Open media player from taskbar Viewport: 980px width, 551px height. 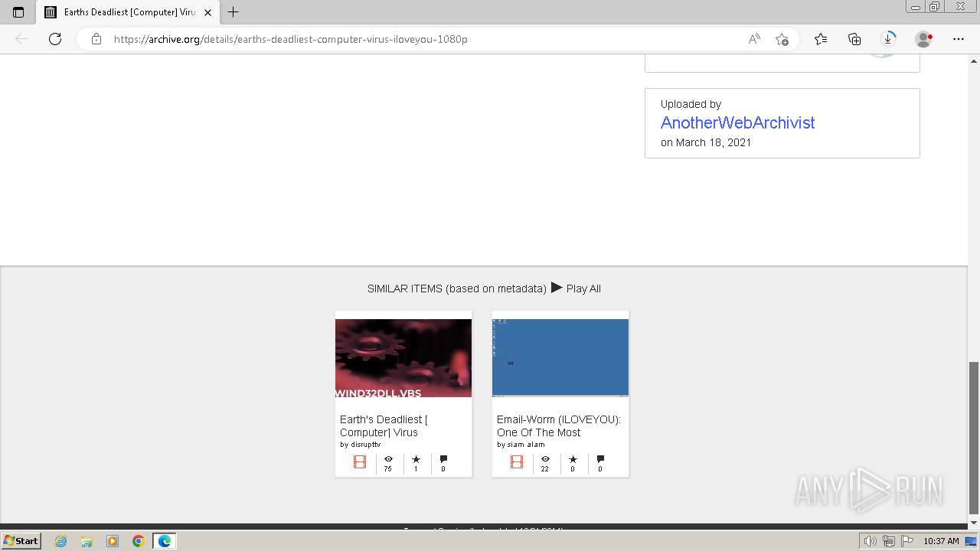113,541
